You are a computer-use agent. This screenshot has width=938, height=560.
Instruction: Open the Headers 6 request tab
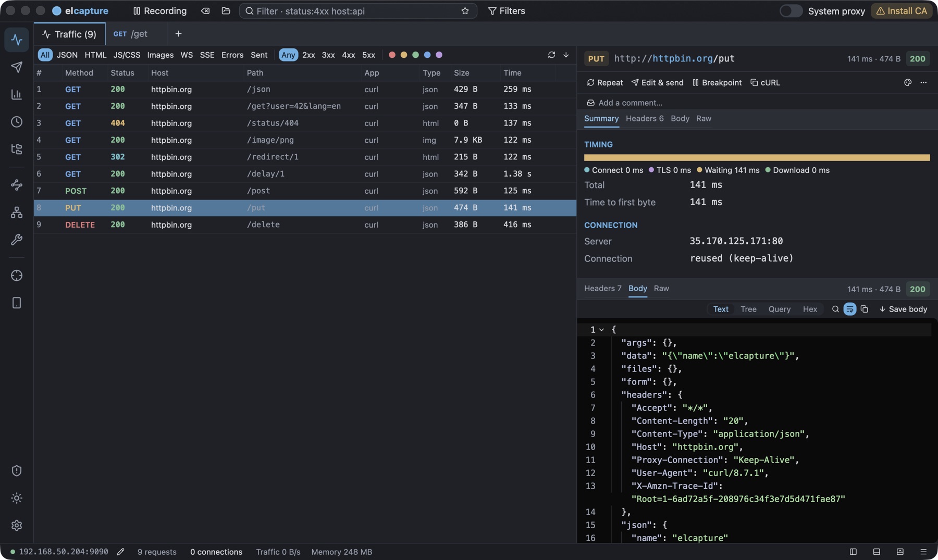tap(645, 118)
